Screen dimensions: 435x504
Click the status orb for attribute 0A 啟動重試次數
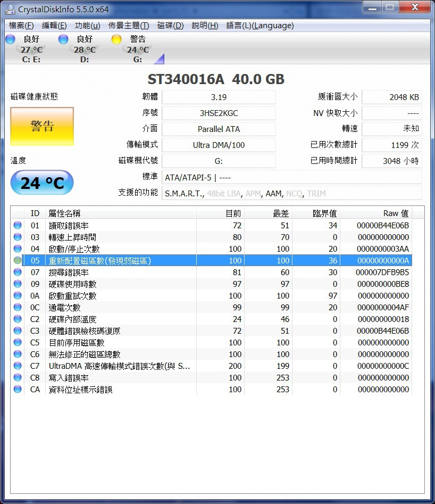coord(18,295)
